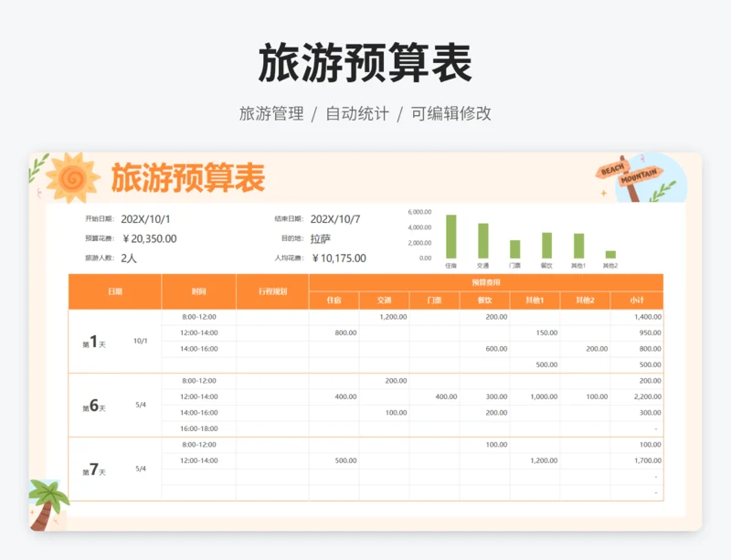
Task: Click the 交通 bar in the chart
Action: 483,240
